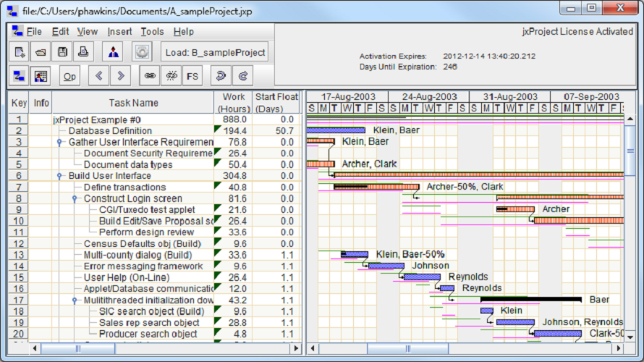The width and height of the screenshot is (644, 362).
Task: Click the Work (Hours) column header
Action: [x=233, y=103]
